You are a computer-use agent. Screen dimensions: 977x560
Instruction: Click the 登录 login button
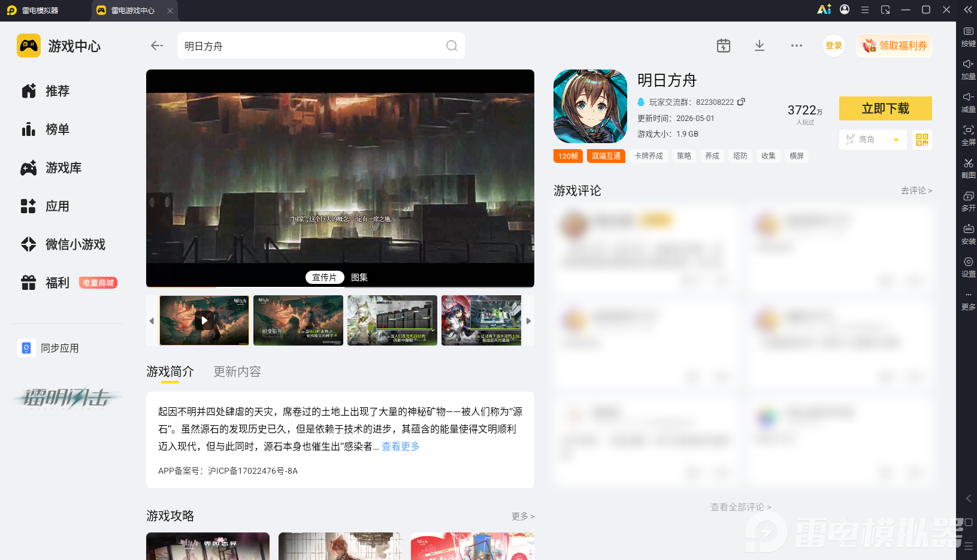pyautogui.click(x=834, y=46)
